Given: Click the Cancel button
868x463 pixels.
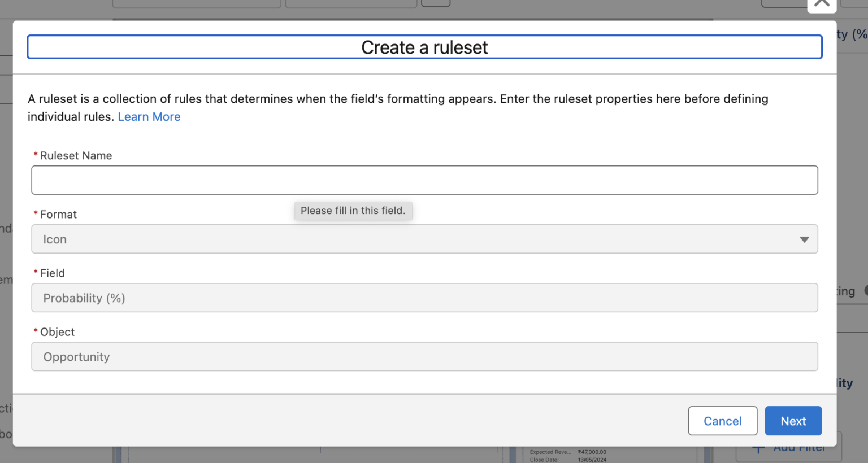Looking at the screenshot, I should pos(722,421).
